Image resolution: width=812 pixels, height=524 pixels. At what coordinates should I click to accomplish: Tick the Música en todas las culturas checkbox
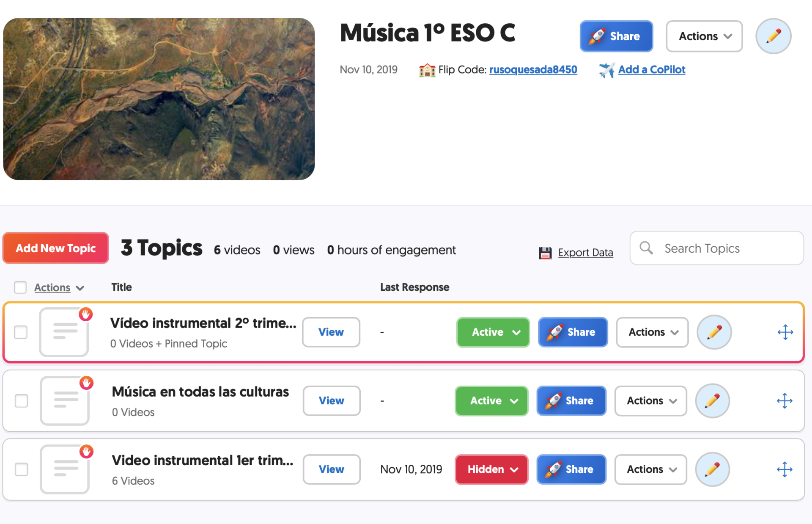[x=21, y=400]
